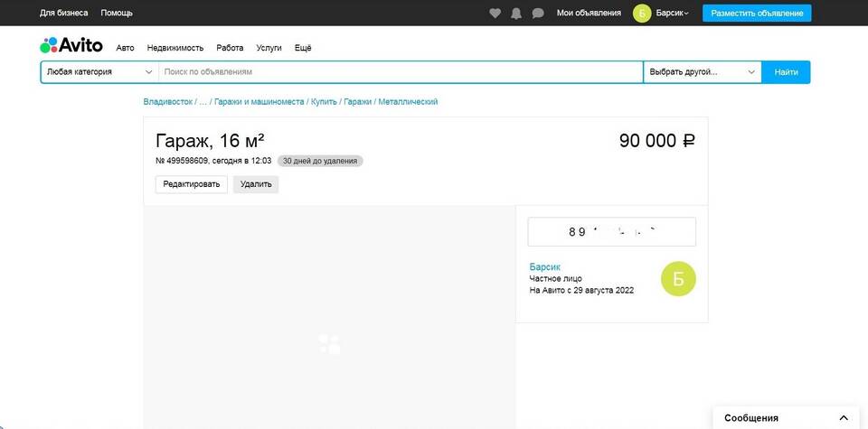
Task: Reveal the seller phone number box
Action: coord(611,232)
